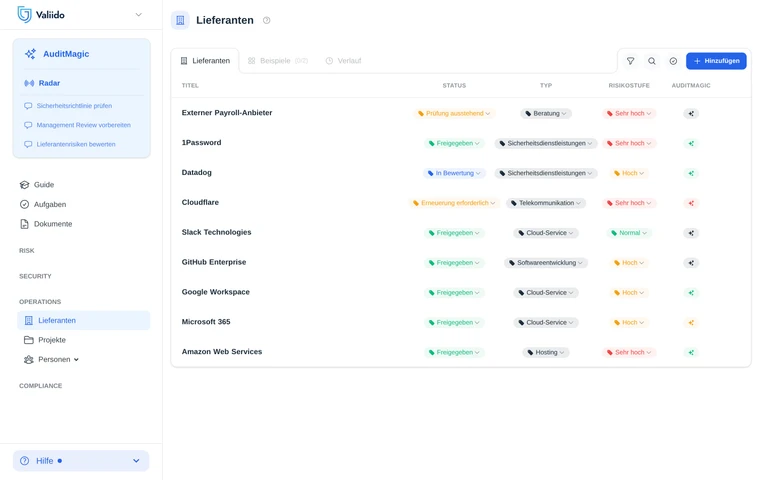Open Typ dropdown for GitHub Enterprise
The height and width of the screenshot is (480, 768).
click(x=546, y=263)
